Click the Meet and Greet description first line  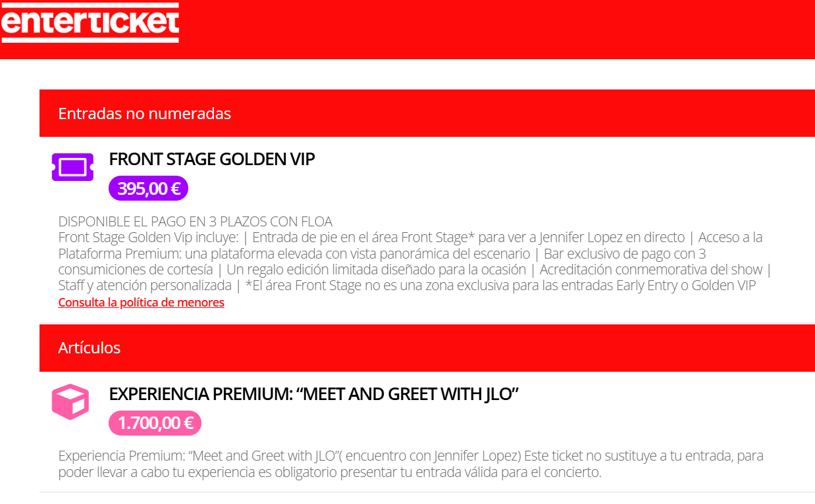click(x=411, y=456)
